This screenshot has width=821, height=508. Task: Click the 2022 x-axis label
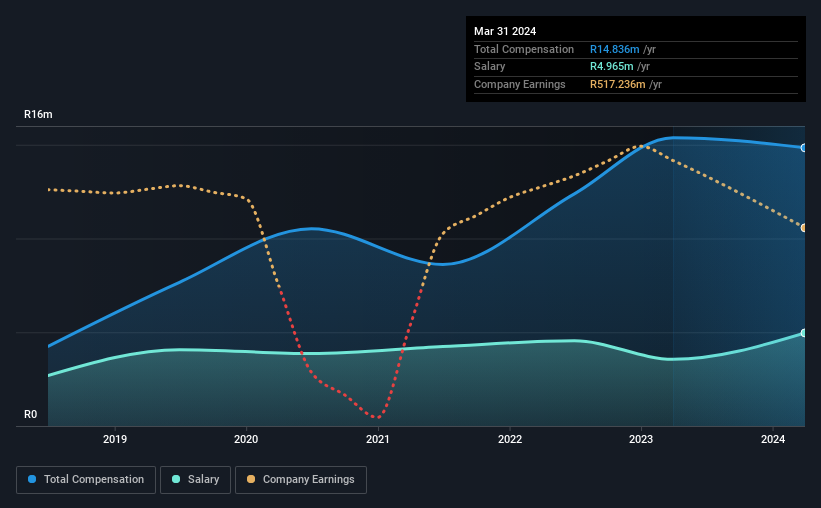(510, 439)
